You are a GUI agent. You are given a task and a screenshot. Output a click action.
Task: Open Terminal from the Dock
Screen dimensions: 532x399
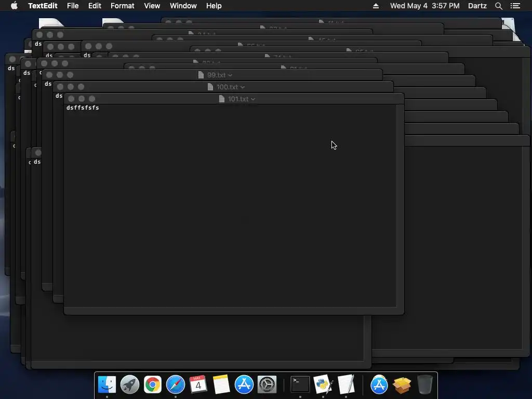click(300, 384)
